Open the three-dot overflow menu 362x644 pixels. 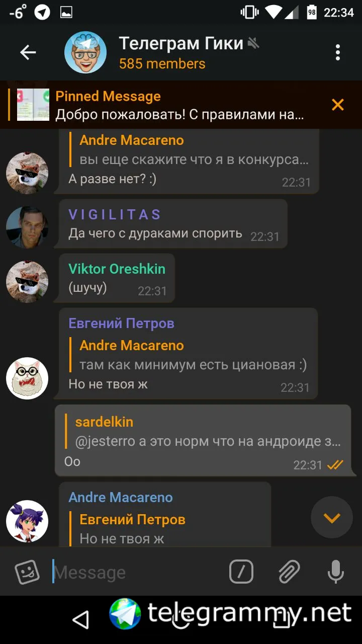337,52
